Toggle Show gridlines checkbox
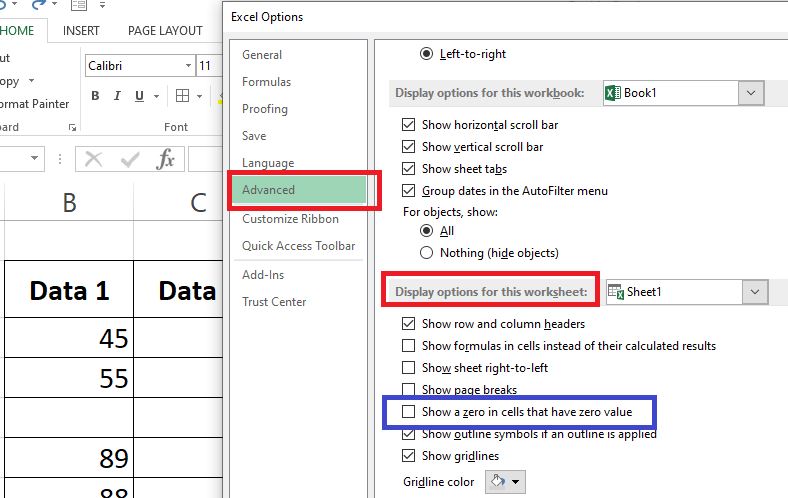788x498 pixels. (x=409, y=456)
